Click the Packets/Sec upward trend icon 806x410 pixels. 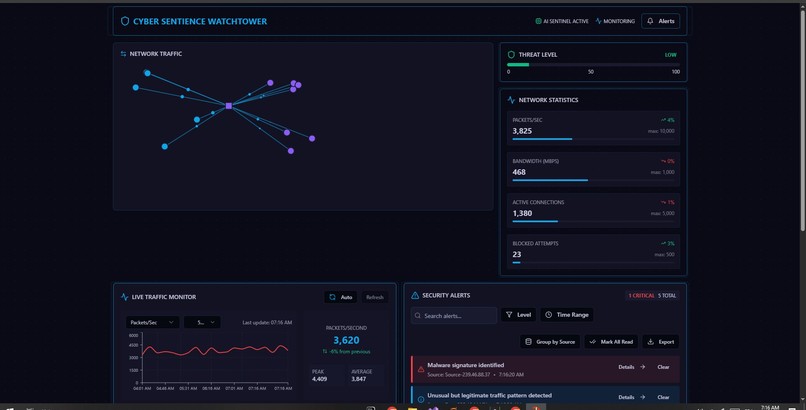pos(663,120)
